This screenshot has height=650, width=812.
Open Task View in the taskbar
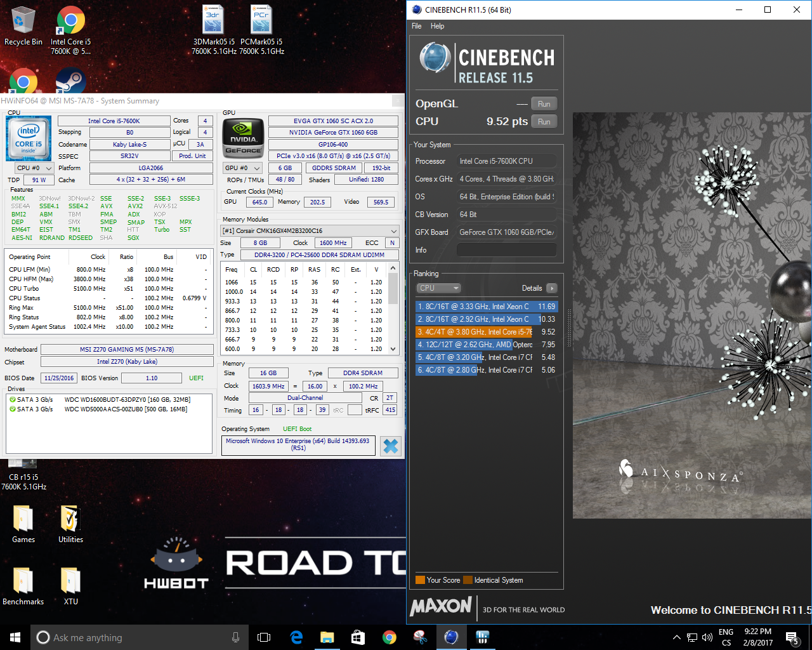[x=264, y=637]
